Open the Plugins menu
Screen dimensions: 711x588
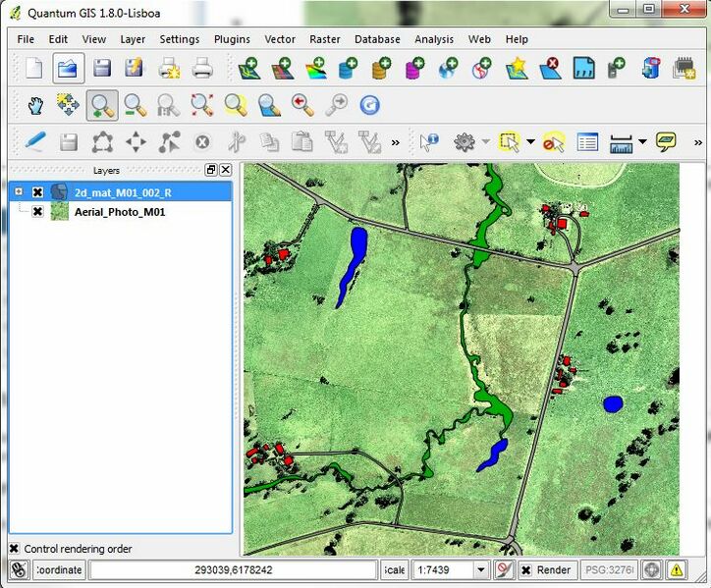tap(232, 39)
